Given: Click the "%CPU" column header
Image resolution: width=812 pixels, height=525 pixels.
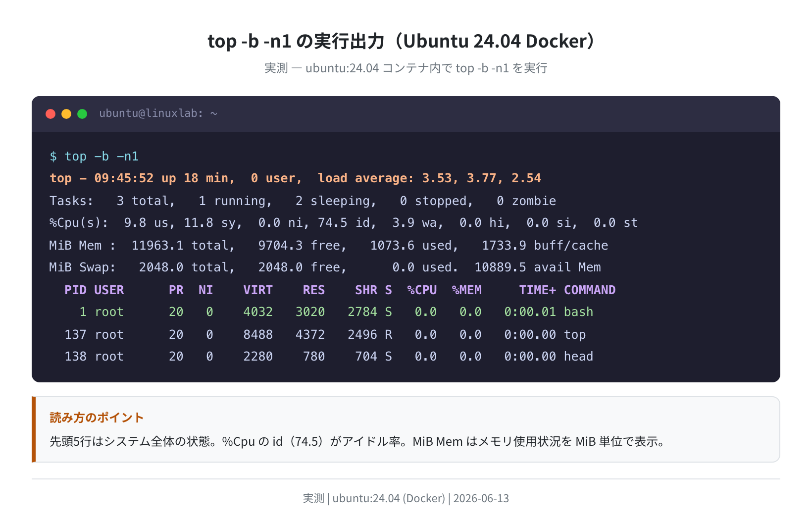Looking at the screenshot, I should (422, 290).
